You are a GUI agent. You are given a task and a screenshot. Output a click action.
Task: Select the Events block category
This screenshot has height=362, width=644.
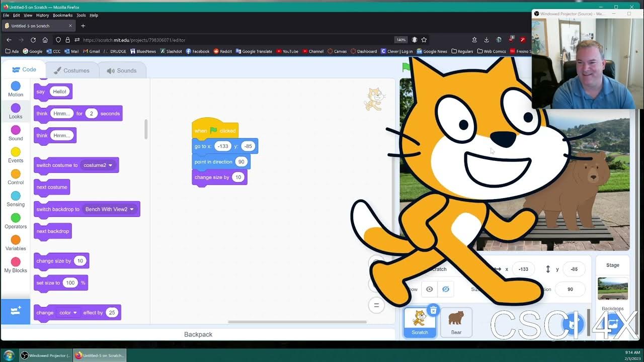click(x=16, y=155)
